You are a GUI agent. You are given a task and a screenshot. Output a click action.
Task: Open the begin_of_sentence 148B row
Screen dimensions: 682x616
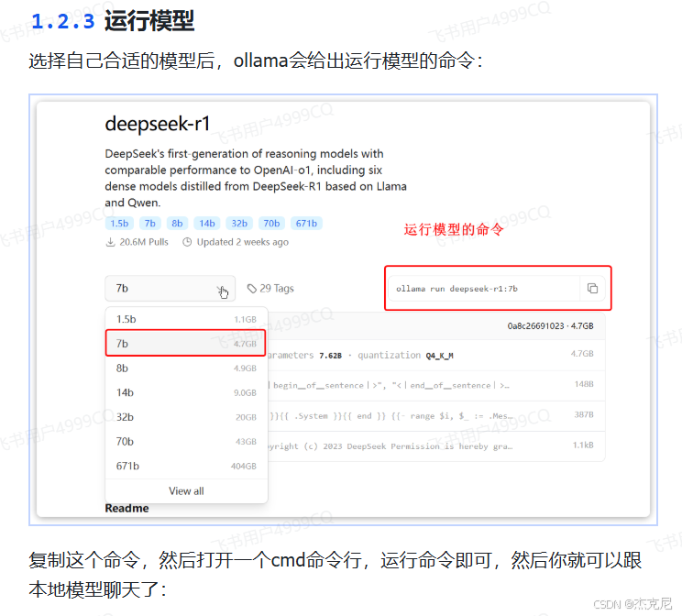(x=435, y=385)
